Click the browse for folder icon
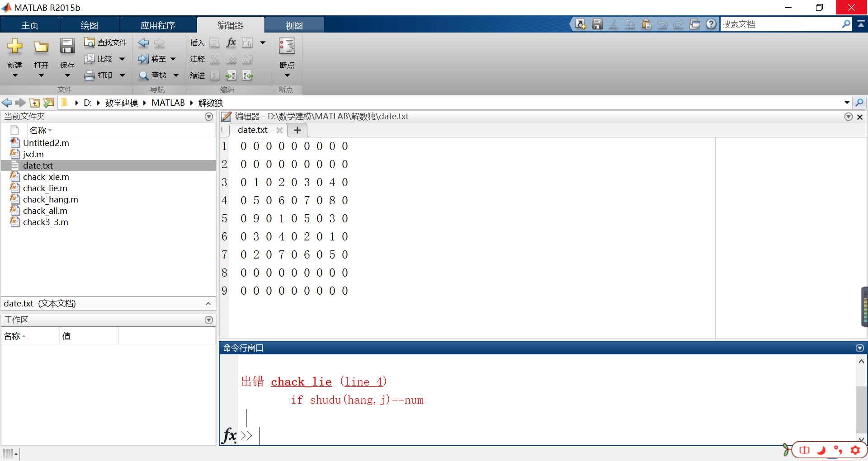 pos(49,103)
